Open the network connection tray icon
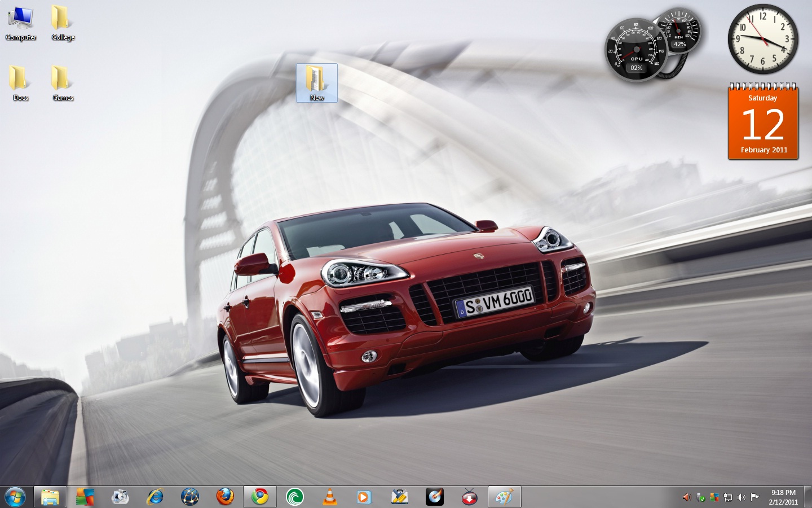The image size is (812, 508). 728,497
